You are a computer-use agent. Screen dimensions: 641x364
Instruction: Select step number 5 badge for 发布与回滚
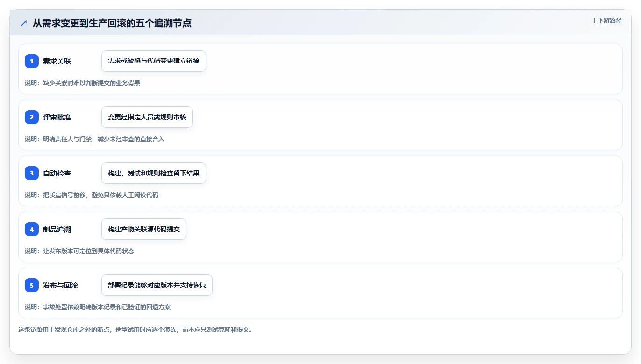pyautogui.click(x=32, y=285)
